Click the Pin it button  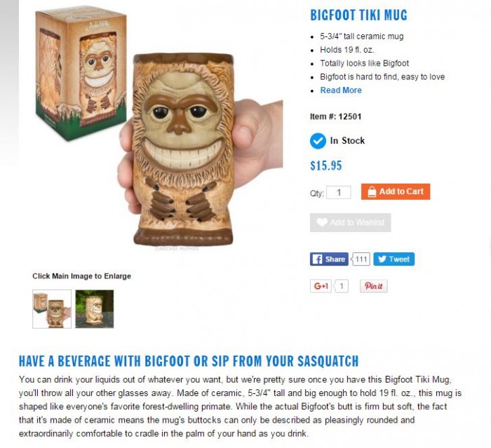pos(374,286)
